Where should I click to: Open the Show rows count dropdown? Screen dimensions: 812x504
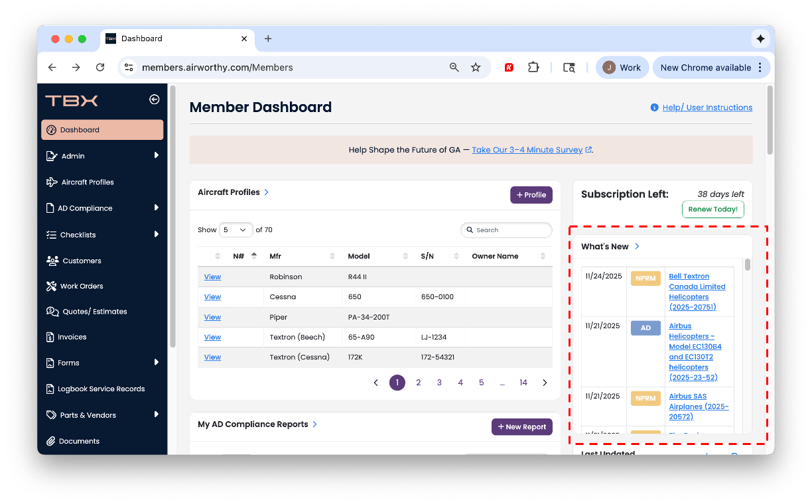point(236,230)
